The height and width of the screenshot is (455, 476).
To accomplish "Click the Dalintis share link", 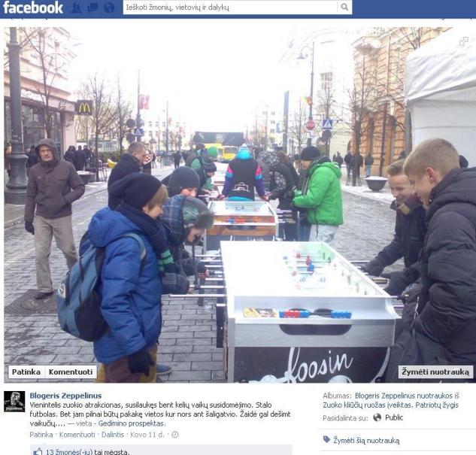I will 113,435.
